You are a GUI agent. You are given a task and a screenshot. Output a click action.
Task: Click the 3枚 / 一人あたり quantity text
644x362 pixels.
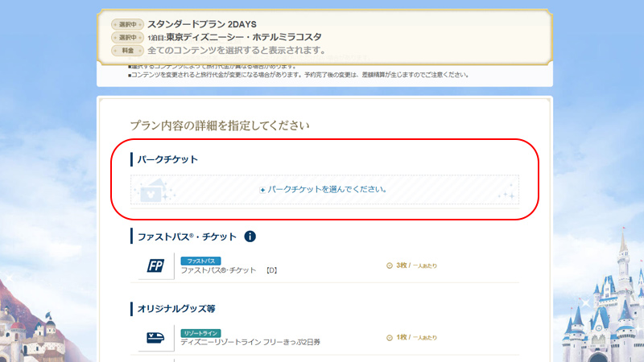pyautogui.click(x=416, y=265)
